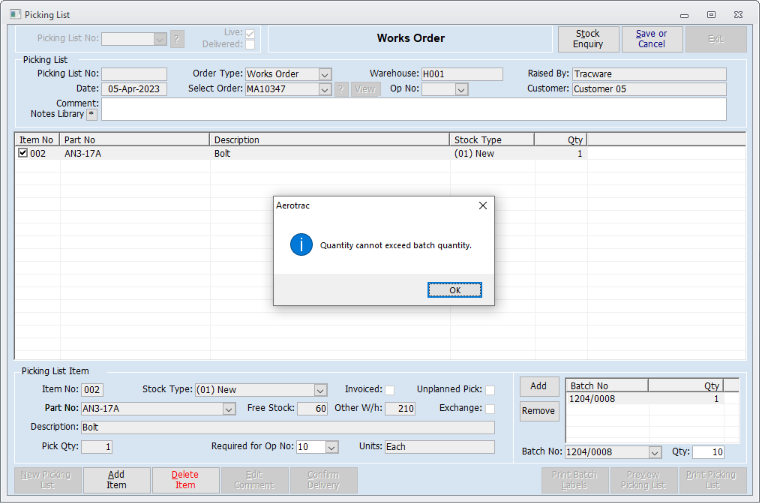Click the Date field 05-Apr-2023
Screen dimensions: 760x503
(134, 89)
